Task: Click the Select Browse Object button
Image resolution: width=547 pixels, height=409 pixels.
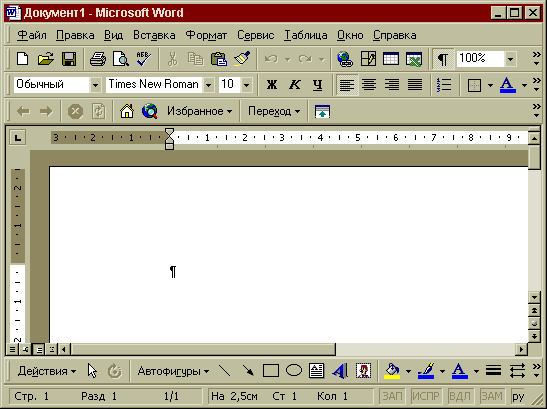Action: (x=534, y=323)
